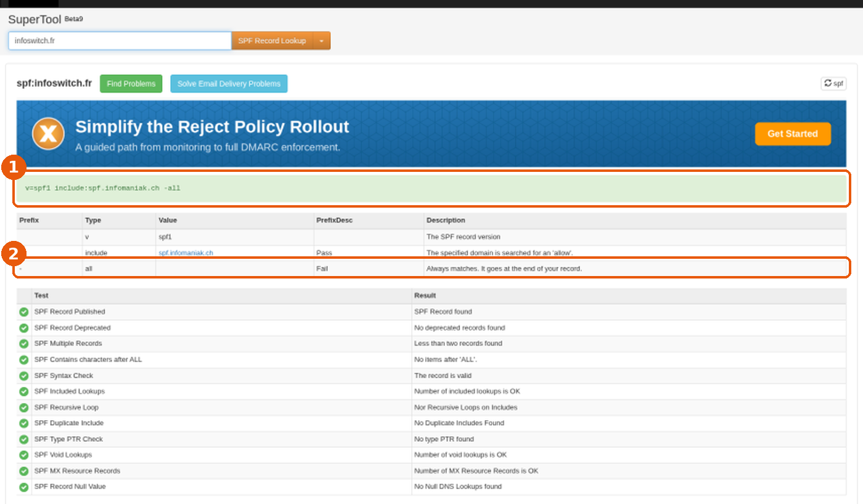Click the domain input field containing infoswitch.fr

[120, 41]
